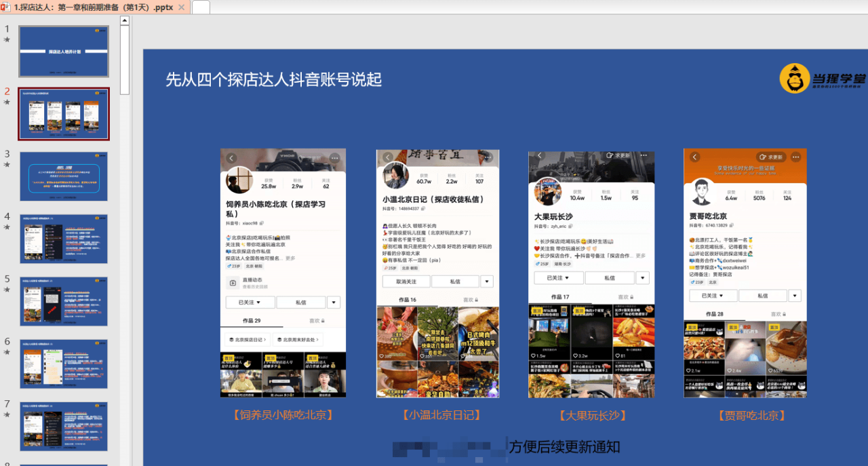Click the back arrow in 饲养员小陈吃北京 profile
Viewport: 868px width, 466px height.
coord(231,158)
